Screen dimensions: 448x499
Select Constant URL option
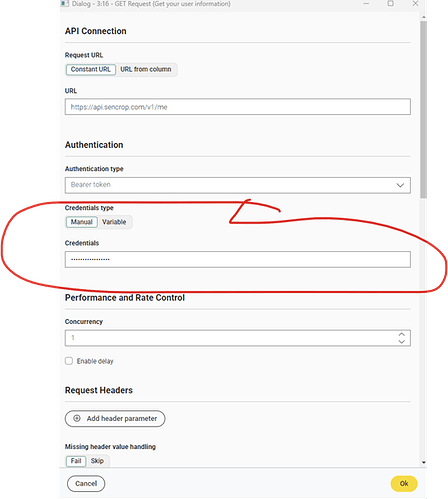click(91, 69)
